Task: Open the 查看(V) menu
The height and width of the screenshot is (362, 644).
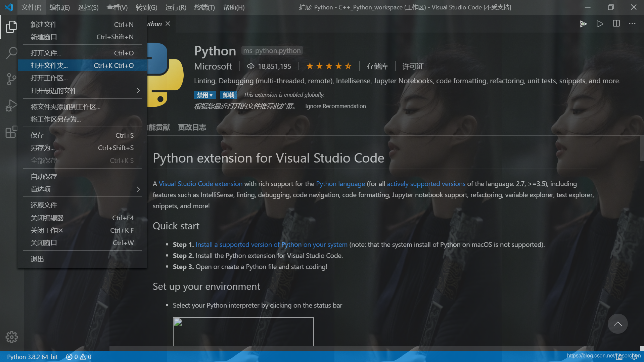Action: (x=117, y=7)
